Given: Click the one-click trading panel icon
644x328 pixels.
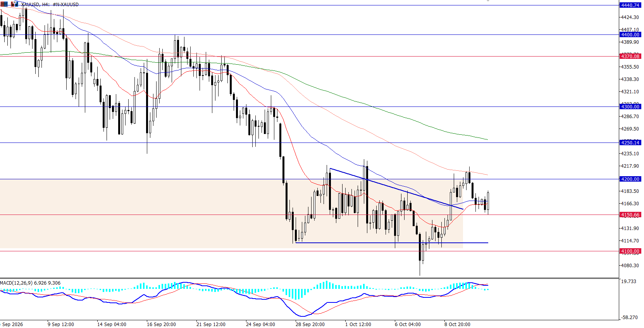Looking at the screenshot, I should (x=5, y=4).
